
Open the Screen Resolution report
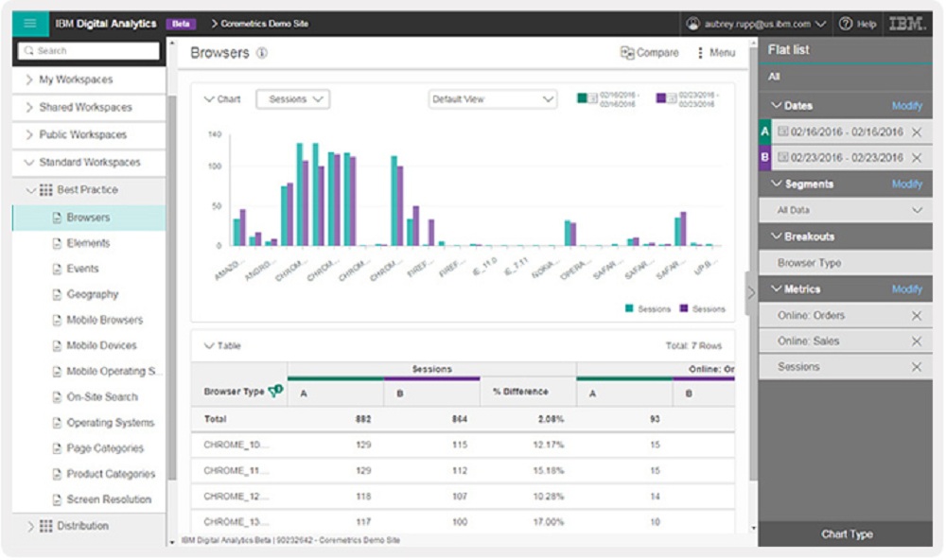(x=109, y=499)
